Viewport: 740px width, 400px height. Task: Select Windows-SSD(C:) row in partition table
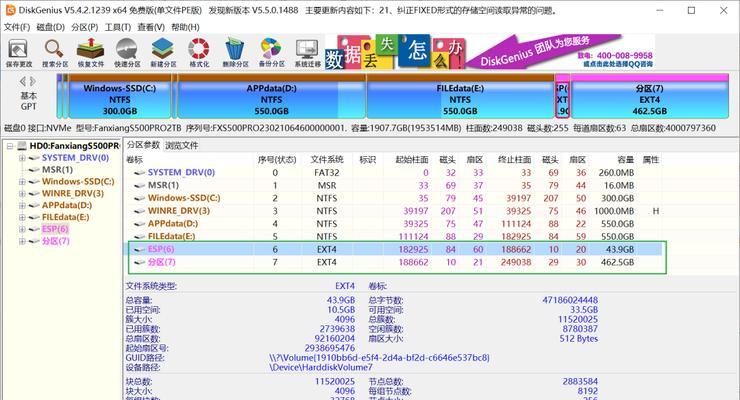click(x=394, y=198)
